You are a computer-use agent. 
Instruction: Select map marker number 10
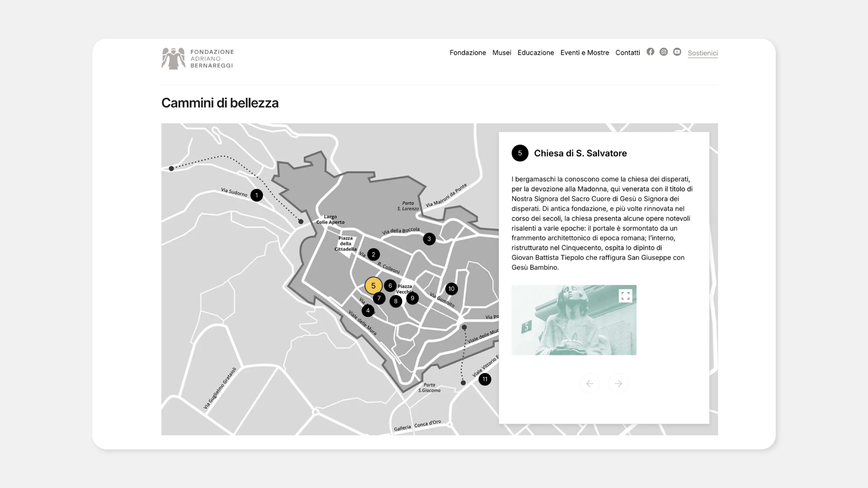451,289
